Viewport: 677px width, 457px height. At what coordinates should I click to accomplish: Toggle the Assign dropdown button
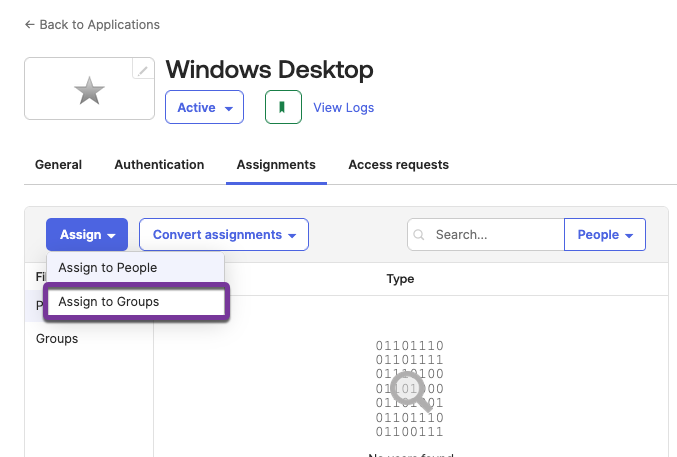[87, 235]
